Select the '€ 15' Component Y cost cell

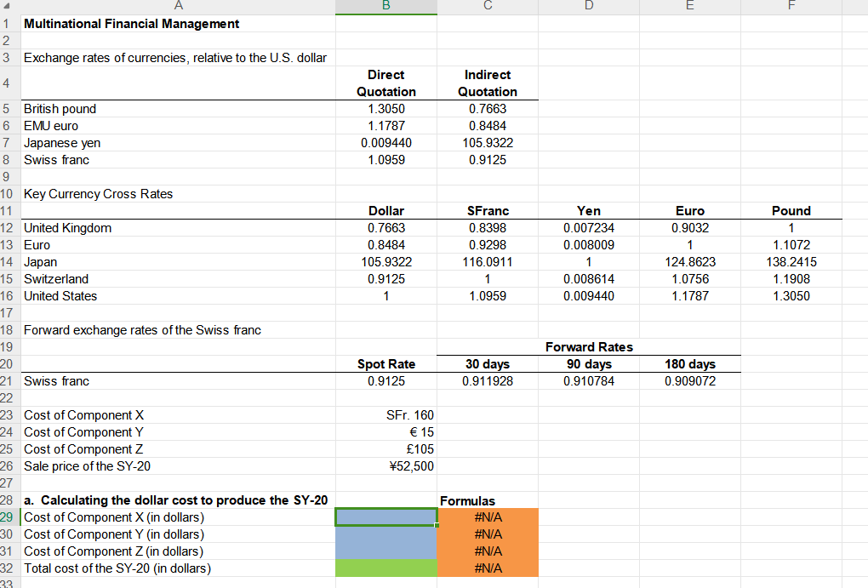tap(385, 431)
